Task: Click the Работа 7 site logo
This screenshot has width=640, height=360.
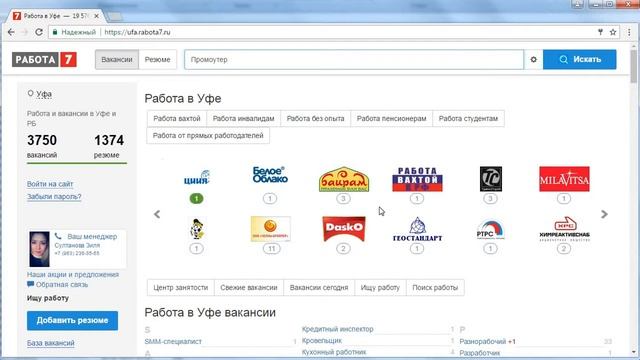Action: [44, 60]
